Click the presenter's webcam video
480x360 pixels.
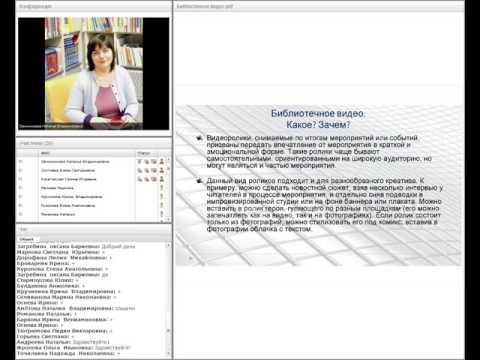[94, 73]
